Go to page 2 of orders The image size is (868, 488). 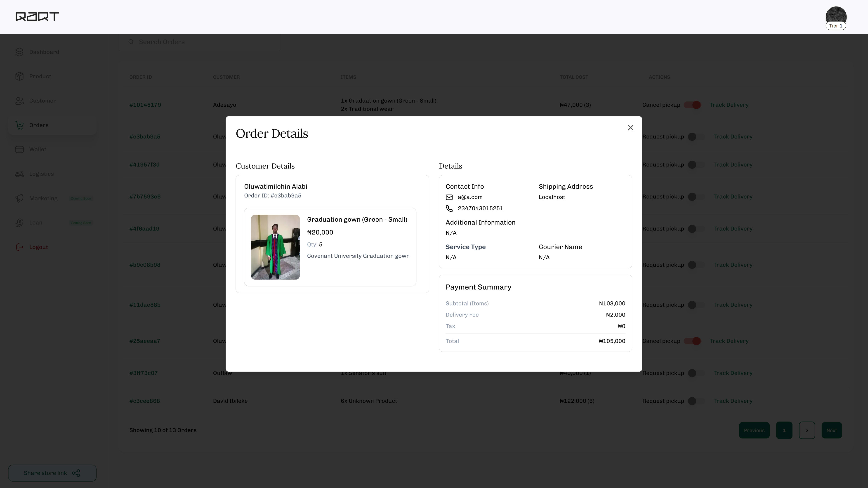807,430
